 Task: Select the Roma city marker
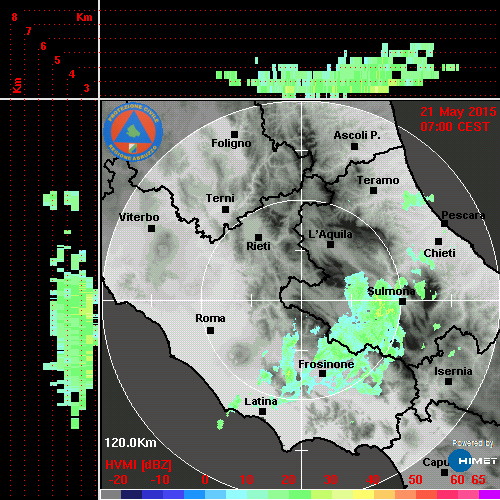click(x=210, y=331)
